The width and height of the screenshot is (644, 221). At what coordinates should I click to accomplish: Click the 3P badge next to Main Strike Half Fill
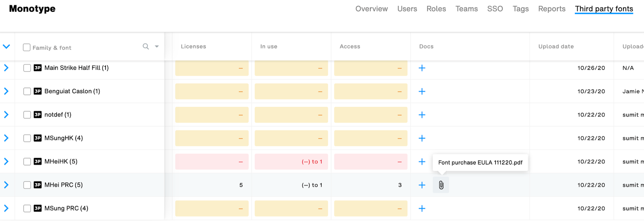click(x=37, y=68)
